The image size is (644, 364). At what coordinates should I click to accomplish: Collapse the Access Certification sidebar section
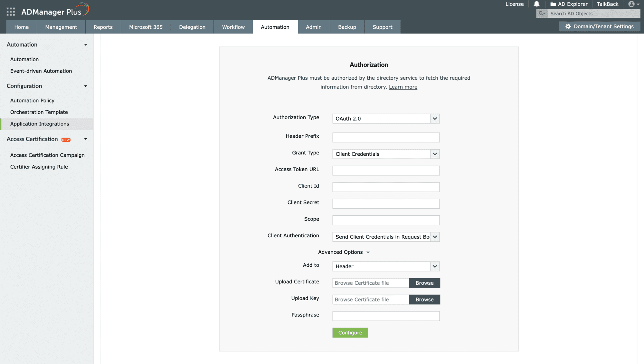[x=86, y=139]
